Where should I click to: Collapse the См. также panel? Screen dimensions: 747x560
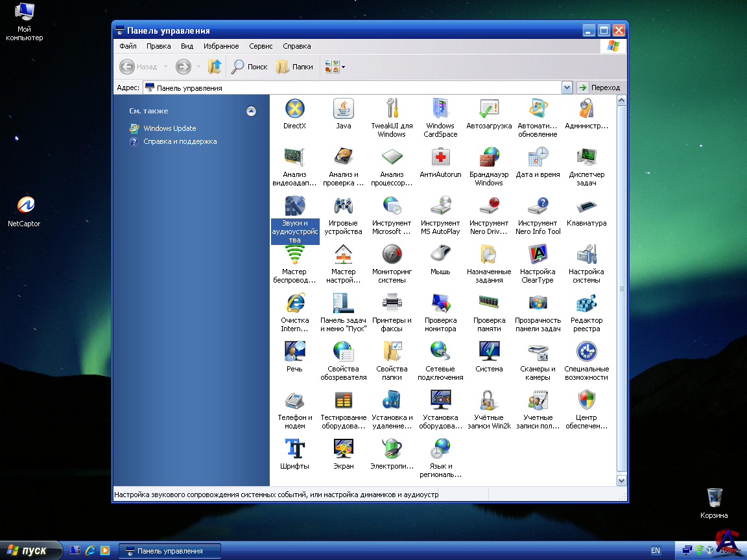click(252, 111)
